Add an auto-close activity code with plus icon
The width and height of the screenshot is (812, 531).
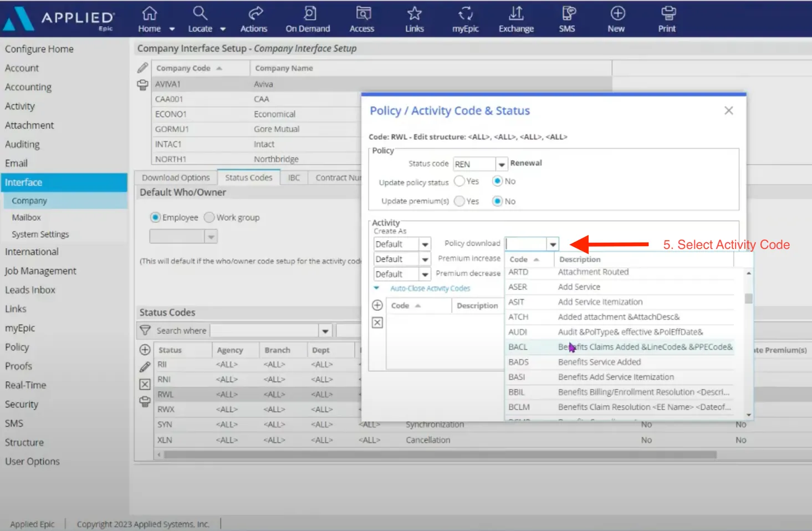[377, 305]
